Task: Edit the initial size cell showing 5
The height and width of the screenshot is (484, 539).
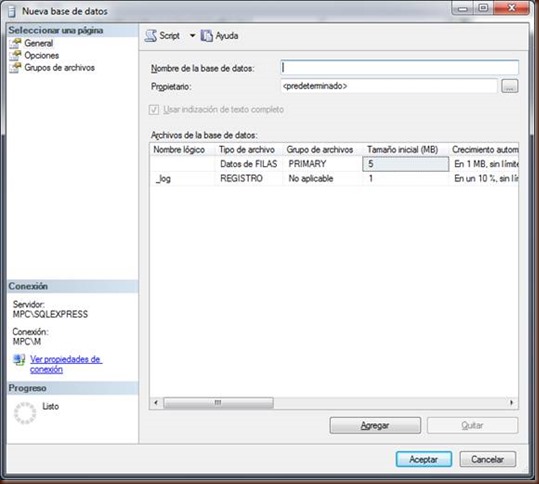Action: click(x=406, y=164)
